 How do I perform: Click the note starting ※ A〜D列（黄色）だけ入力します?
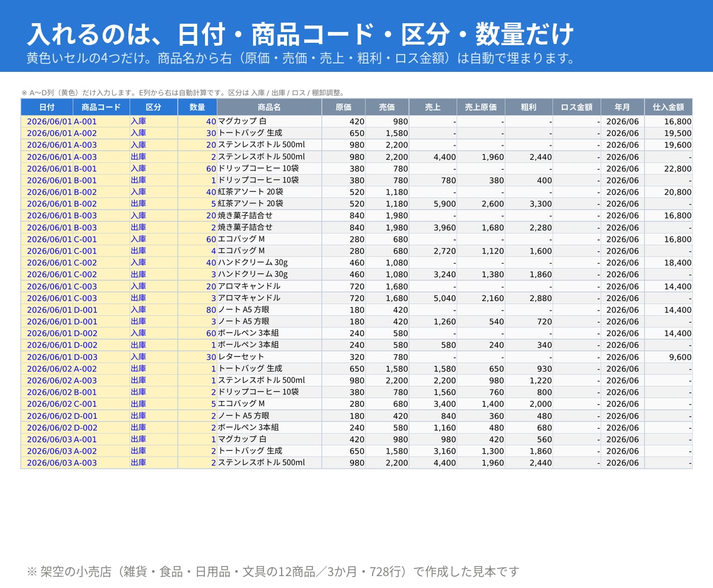[x=183, y=93]
